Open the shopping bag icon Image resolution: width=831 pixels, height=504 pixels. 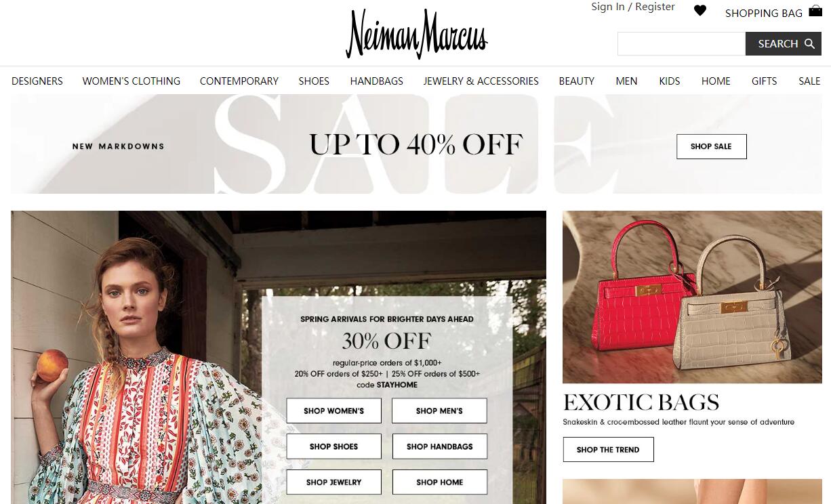[x=815, y=11]
